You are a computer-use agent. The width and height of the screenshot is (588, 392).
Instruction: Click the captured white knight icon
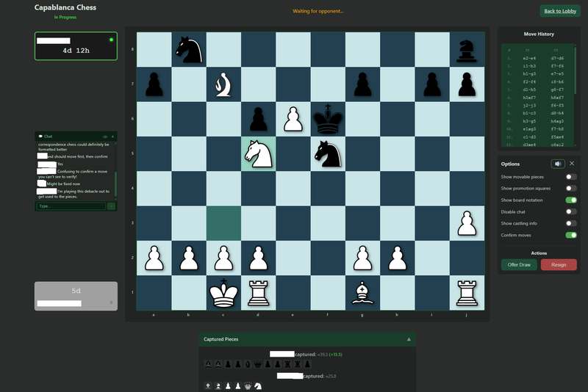(x=258, y=385)
